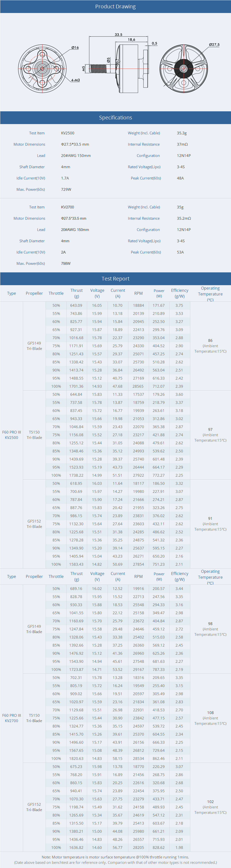This screenshot has height=868, width=231.
Task: Select the KV2500 Test Item value
Action: [68, 133]
